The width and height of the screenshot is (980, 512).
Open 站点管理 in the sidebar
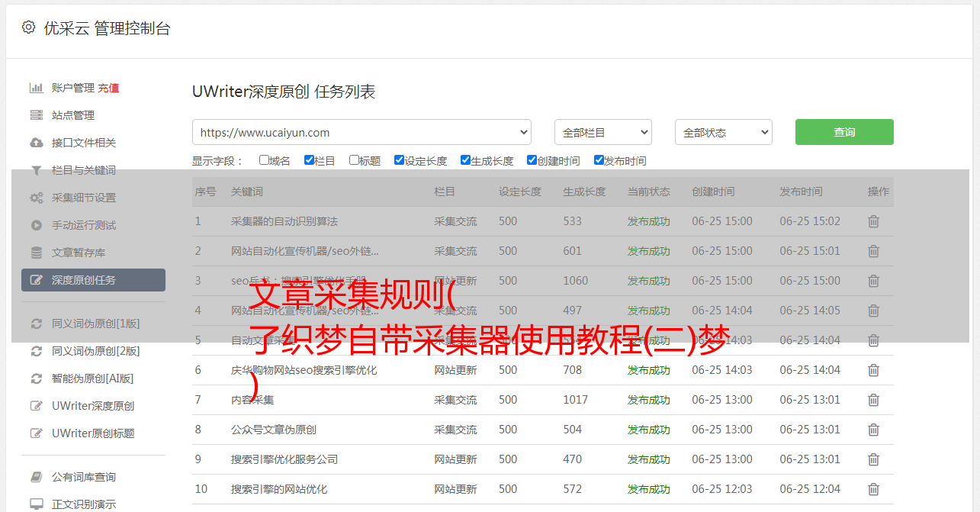(x=73, y=115)
